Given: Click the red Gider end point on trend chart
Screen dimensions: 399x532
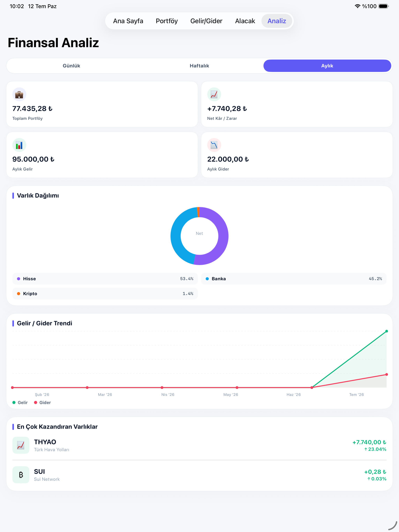Looking at the screenshot, I should pos(387,374).
